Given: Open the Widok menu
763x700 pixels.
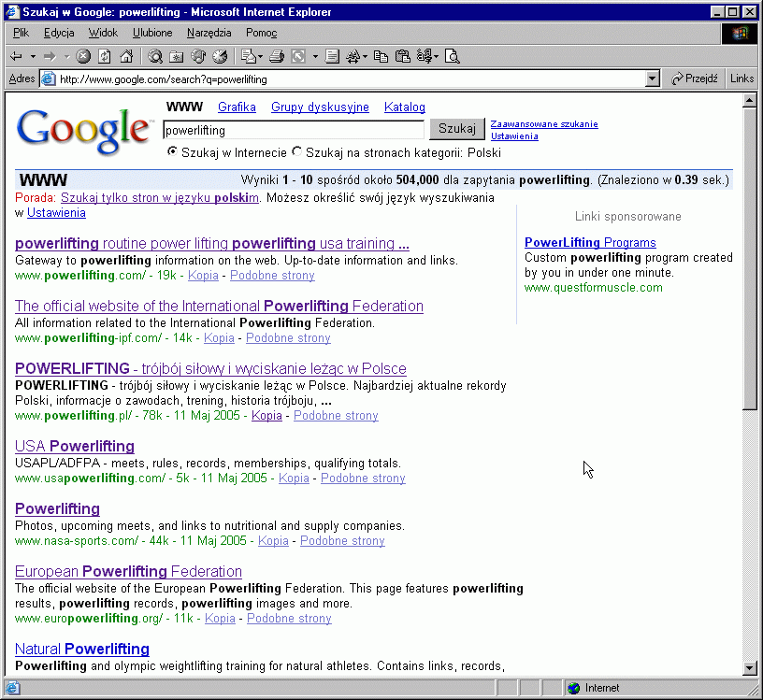Looking at the screenshot, I should (103, 33).
